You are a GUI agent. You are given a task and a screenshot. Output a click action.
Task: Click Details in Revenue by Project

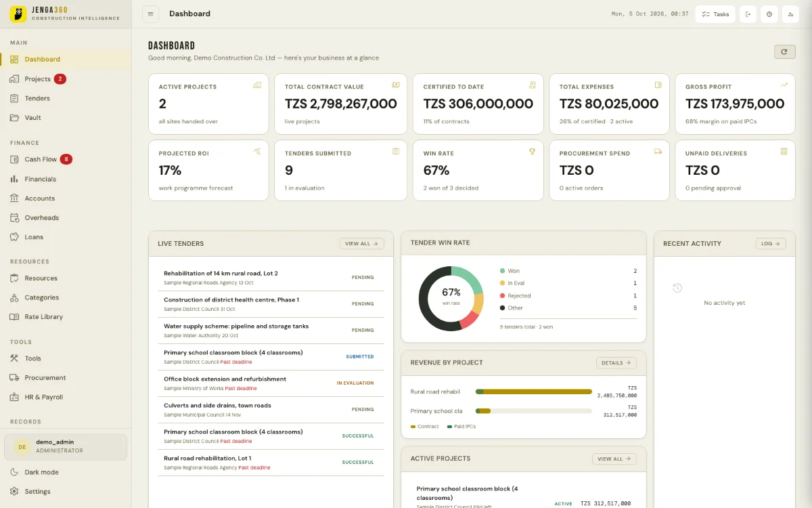[616, 363]
